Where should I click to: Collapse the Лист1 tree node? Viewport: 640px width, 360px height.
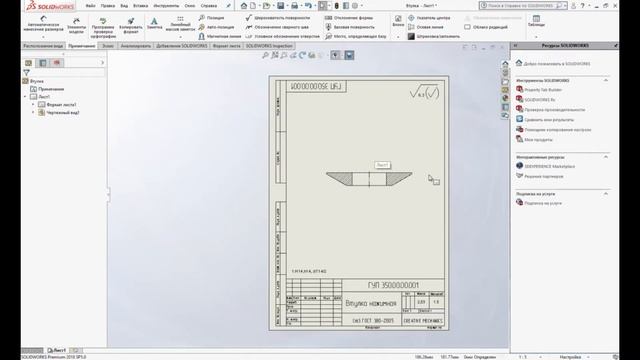pos(25,97)
